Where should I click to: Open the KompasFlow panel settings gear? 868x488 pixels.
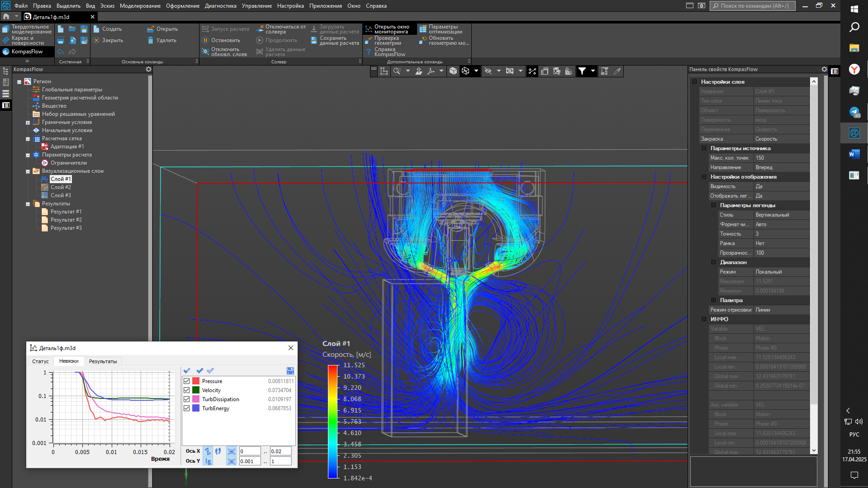(148, 69)
